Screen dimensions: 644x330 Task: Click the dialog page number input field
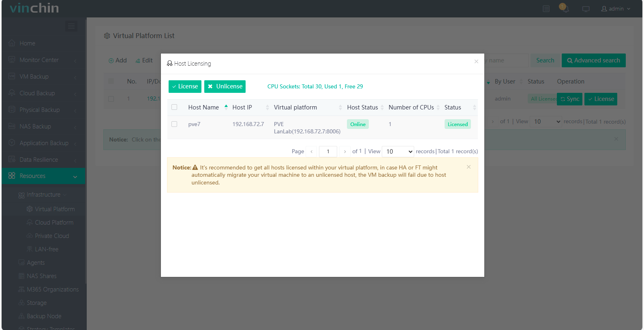328,152
